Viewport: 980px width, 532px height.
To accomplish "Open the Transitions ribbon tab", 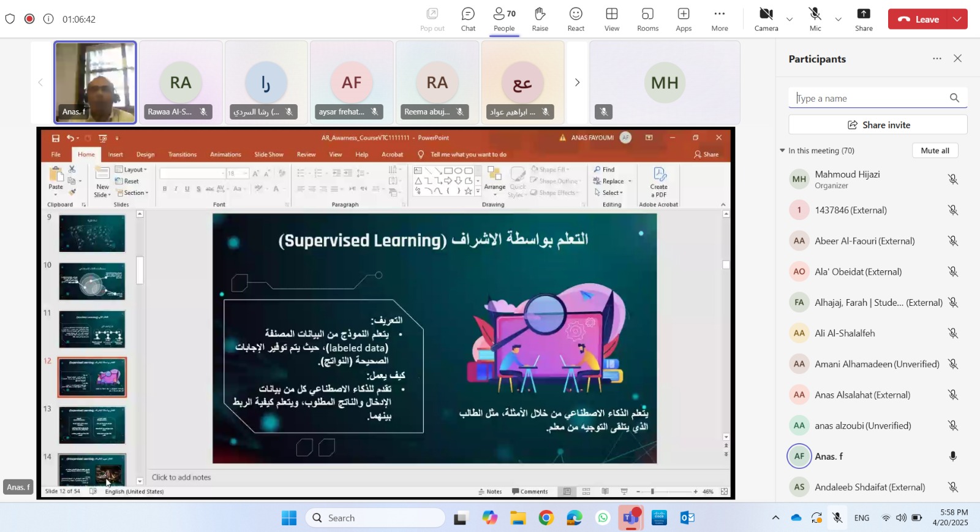I will click(183, 154).
